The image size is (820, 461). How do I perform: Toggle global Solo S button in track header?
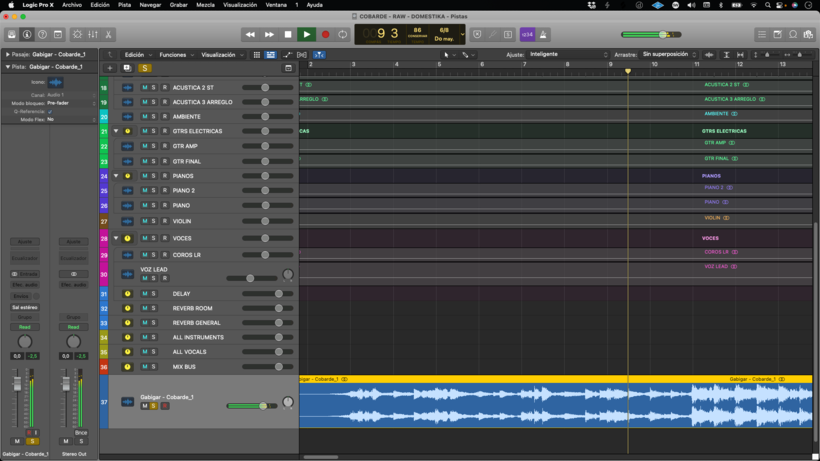coord(145,68)
